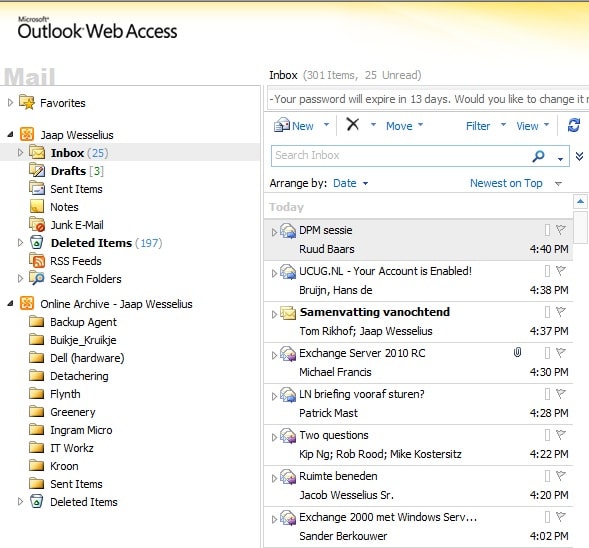Collapse the Online Archive node

click(x=10, y=303)
